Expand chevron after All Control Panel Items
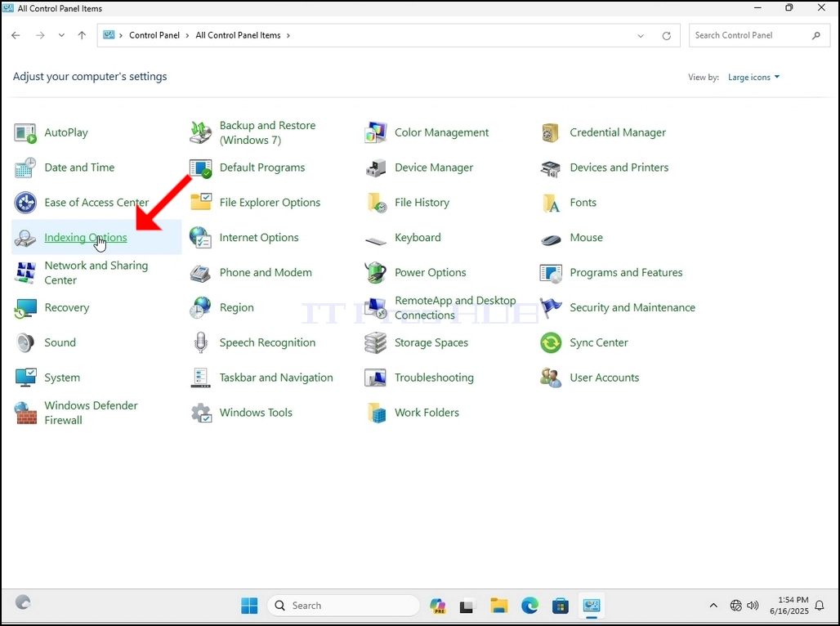 (288, 35)
